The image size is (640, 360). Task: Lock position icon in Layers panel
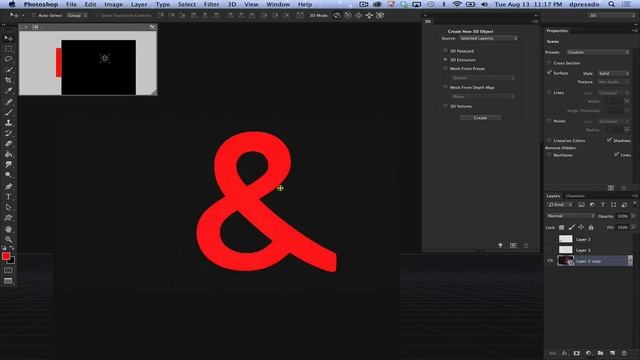pos(581,227)
